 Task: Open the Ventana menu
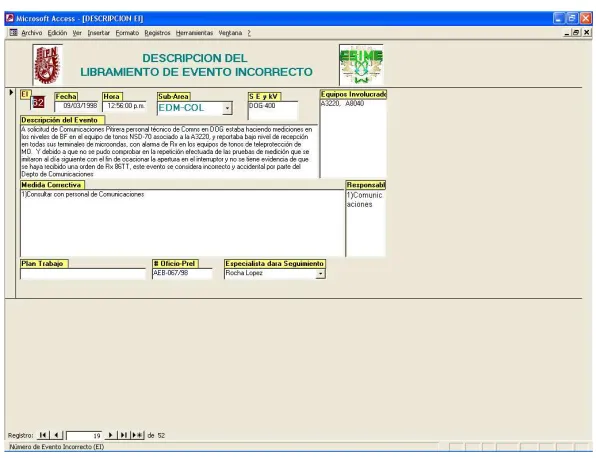click(230, 33)
